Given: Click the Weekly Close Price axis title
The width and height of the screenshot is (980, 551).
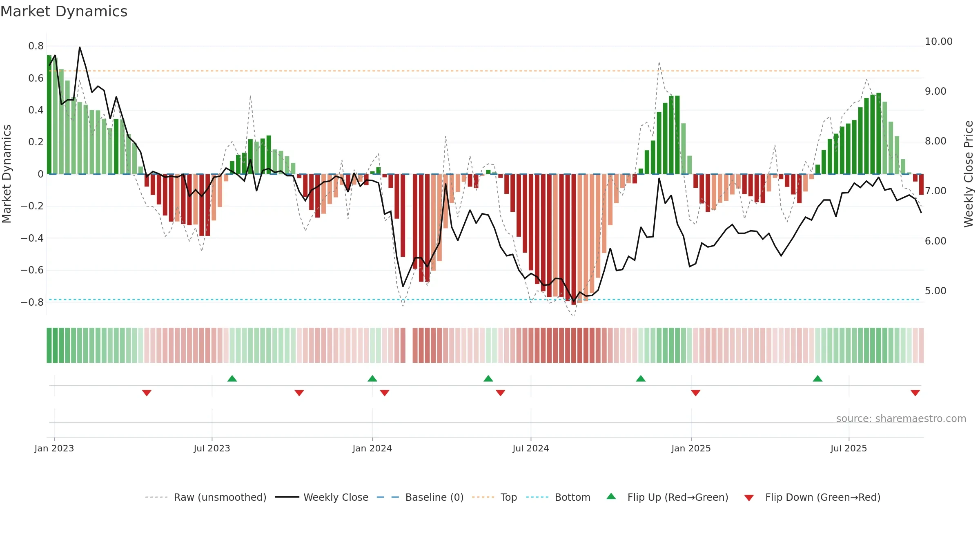Looking at the screenshot, I should (x=969, y=174).
